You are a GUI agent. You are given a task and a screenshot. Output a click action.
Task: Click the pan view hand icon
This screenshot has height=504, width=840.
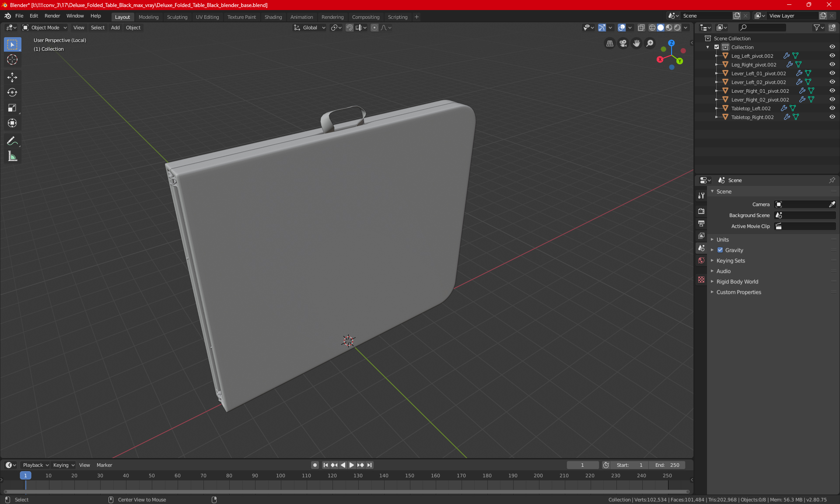pos(637,43)
